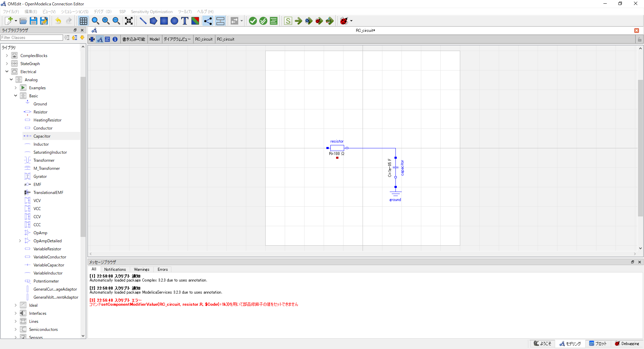Select the Ellipse shape tool
The width and height of the screenshot is (644, 349).
tap(174, 21)
